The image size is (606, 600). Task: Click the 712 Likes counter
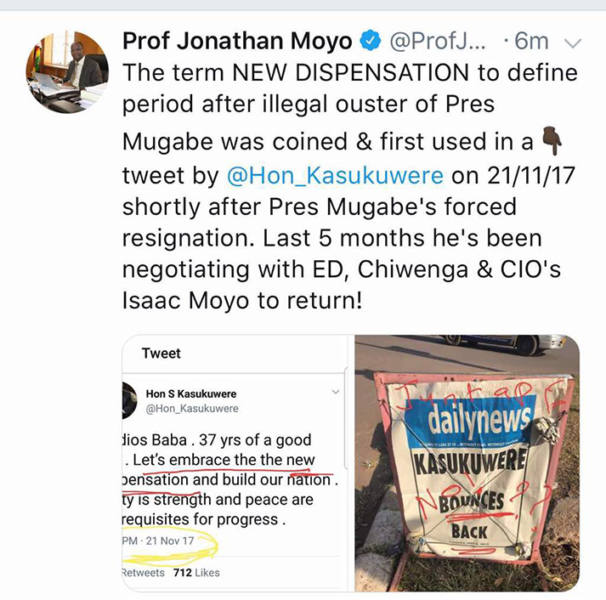point(196,573)
